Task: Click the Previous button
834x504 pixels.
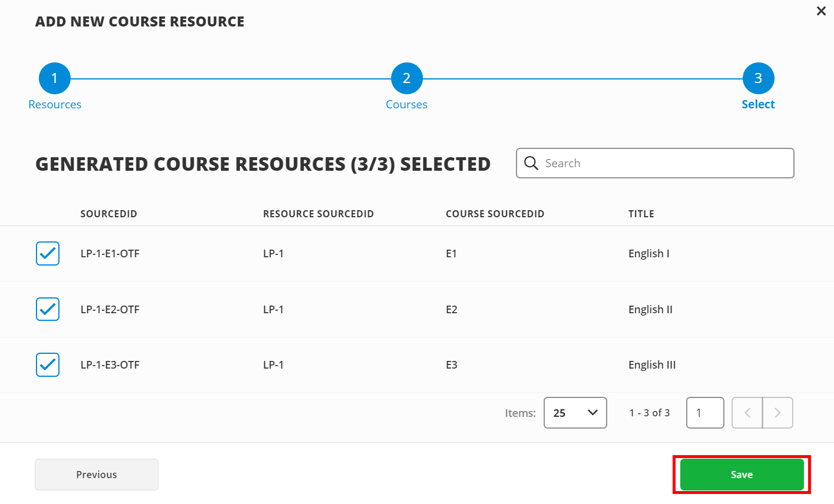Action: click(x=96, y=475)
